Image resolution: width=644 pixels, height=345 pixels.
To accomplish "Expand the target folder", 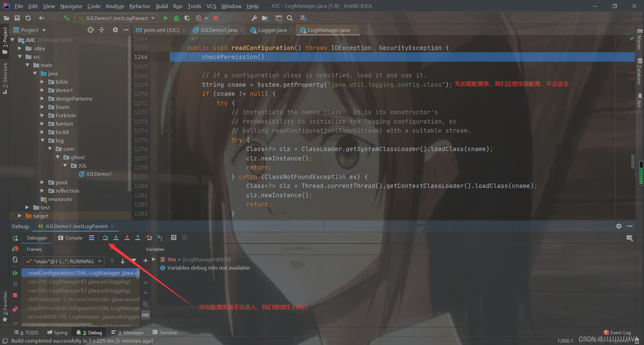I will click(x=20, y=216).
